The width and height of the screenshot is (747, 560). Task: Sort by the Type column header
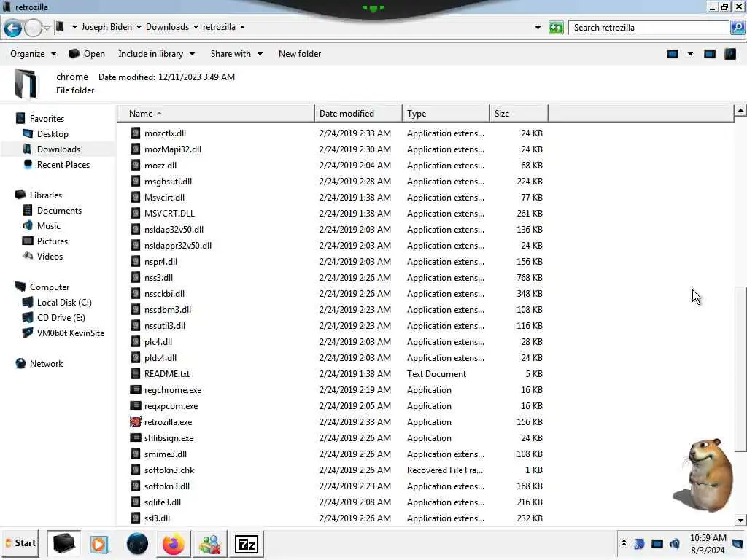click(x=446, y=113)
